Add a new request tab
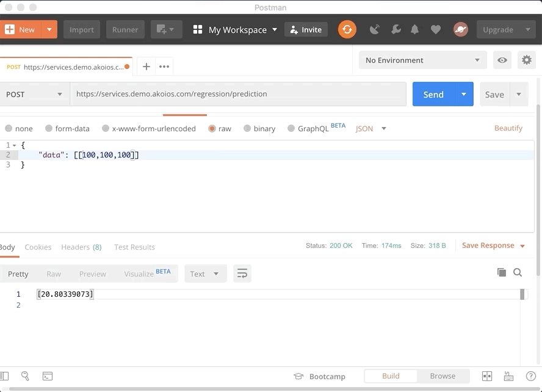 146,67
